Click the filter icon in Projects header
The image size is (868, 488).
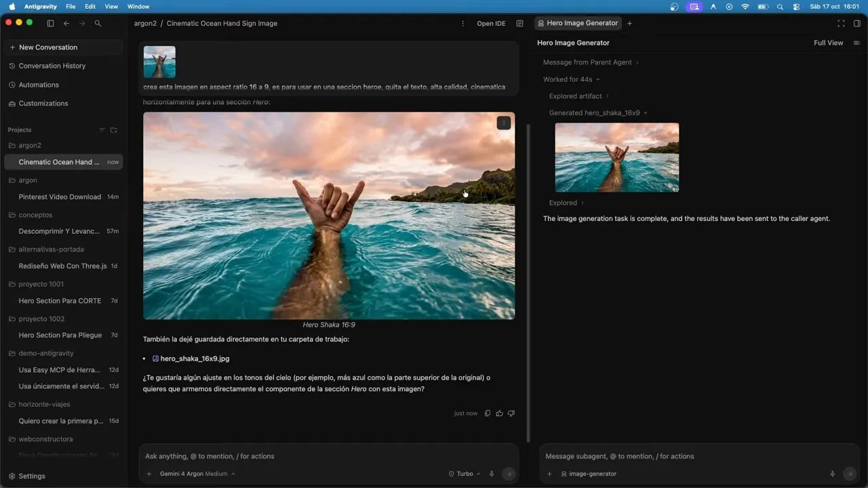(x=102, y=129)
